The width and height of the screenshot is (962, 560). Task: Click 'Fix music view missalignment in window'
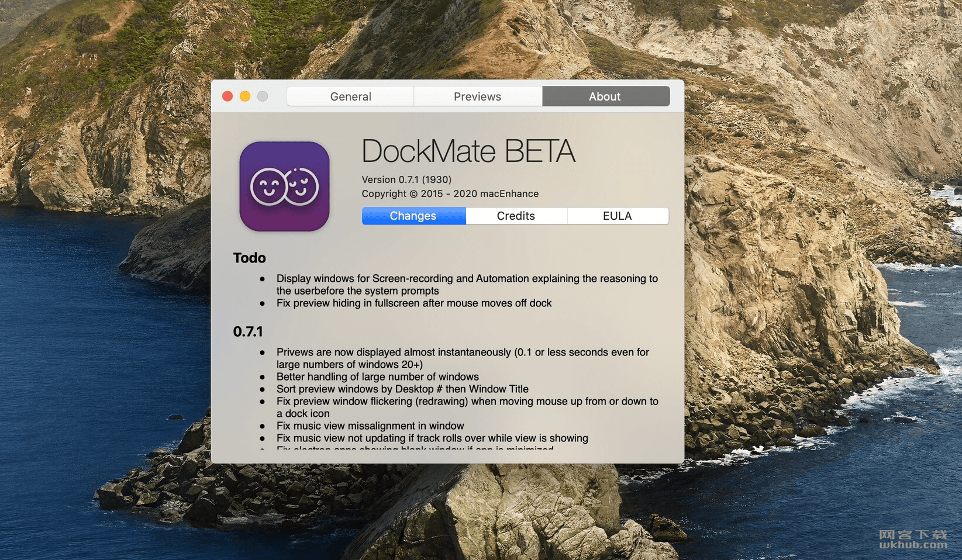pyautogui.click(x=370, y=426)
